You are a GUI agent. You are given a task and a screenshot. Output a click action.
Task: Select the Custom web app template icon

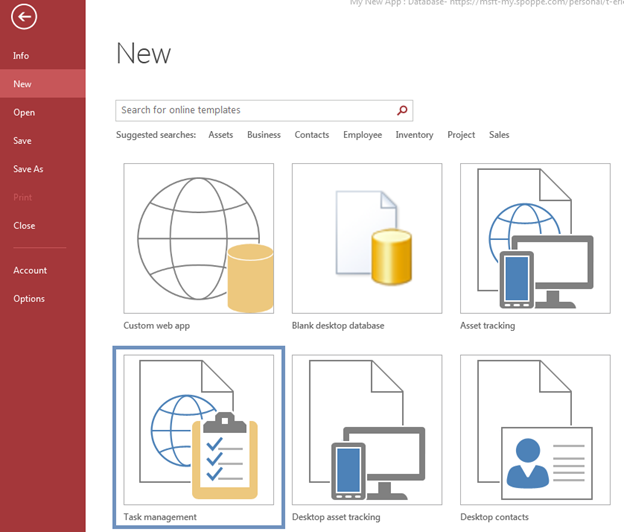[198, 239]
